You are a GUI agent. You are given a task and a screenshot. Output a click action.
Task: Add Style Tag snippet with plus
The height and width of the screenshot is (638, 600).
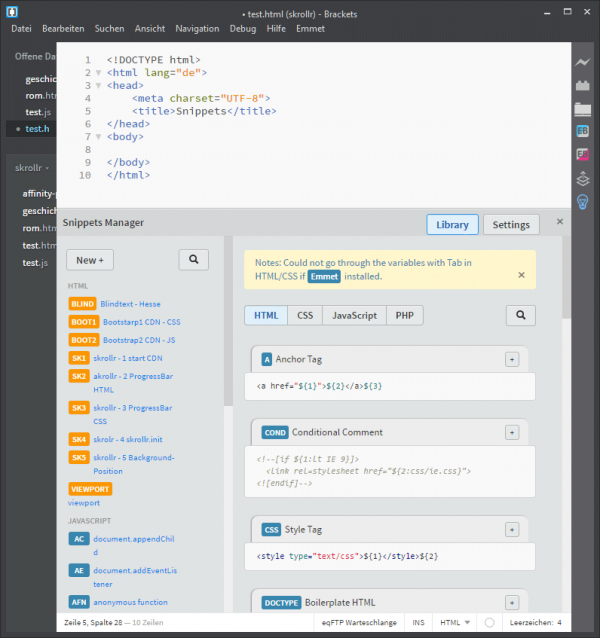pyautogui.click(x=512, y=530)
